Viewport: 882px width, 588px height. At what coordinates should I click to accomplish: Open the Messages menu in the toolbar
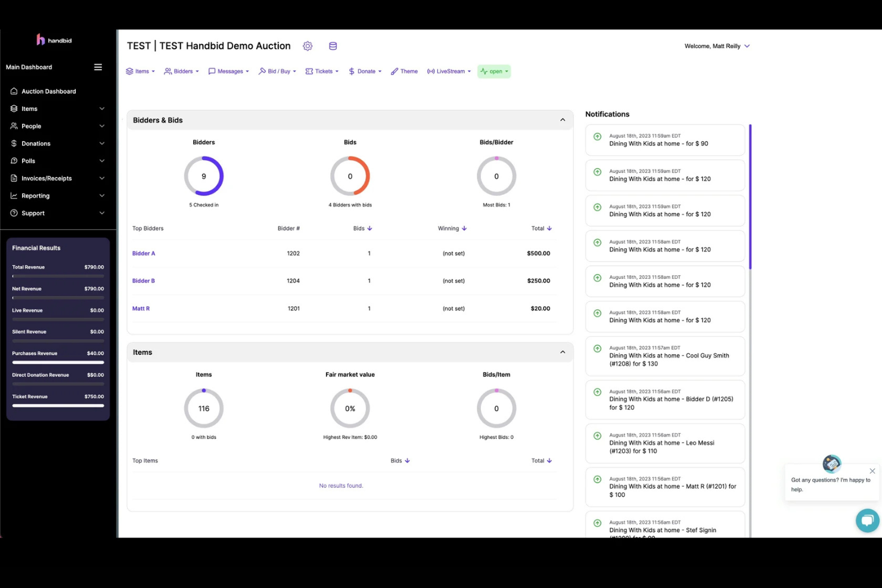point(228,71)
